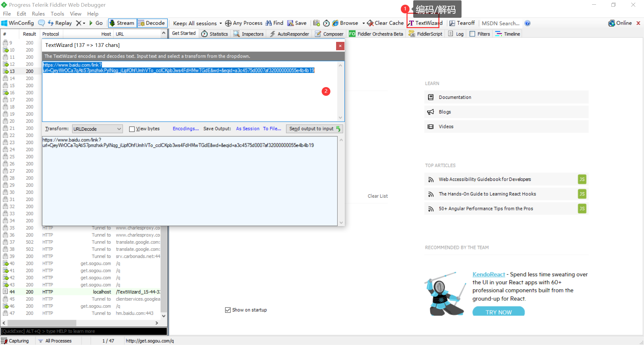
Task: Switch to the Statistics tab
Action: [x=215, y=34]
